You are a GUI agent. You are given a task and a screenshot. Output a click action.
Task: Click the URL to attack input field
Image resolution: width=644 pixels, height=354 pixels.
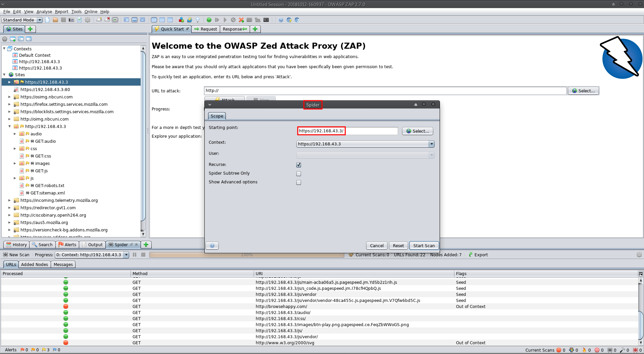(x=385, y=91)
